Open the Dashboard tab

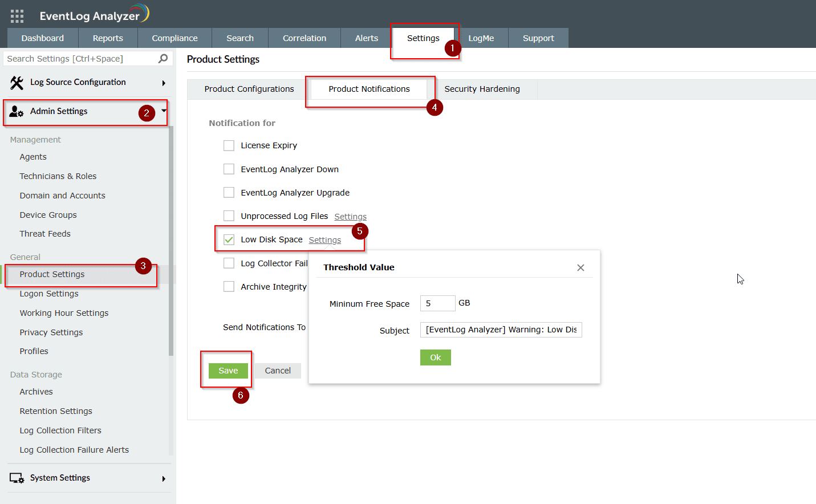(43, 38)
